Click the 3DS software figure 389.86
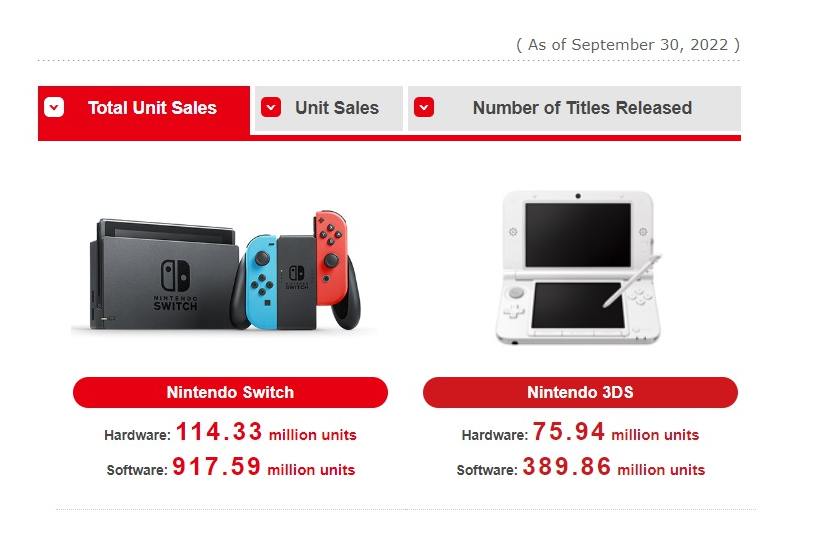The width and height of the screenshot is (825, 555). (x=566, y=467)
